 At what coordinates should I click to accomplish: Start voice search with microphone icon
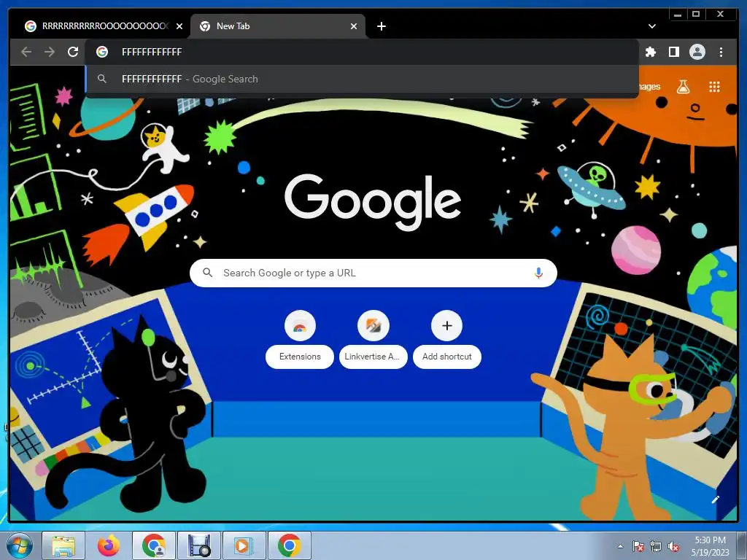click(x=538, y=273)
